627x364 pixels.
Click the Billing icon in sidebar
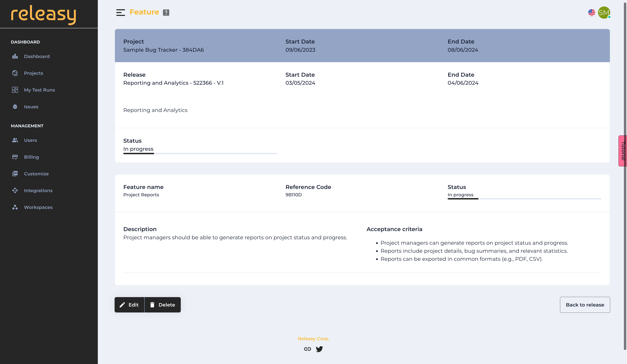tap(15, 157)
